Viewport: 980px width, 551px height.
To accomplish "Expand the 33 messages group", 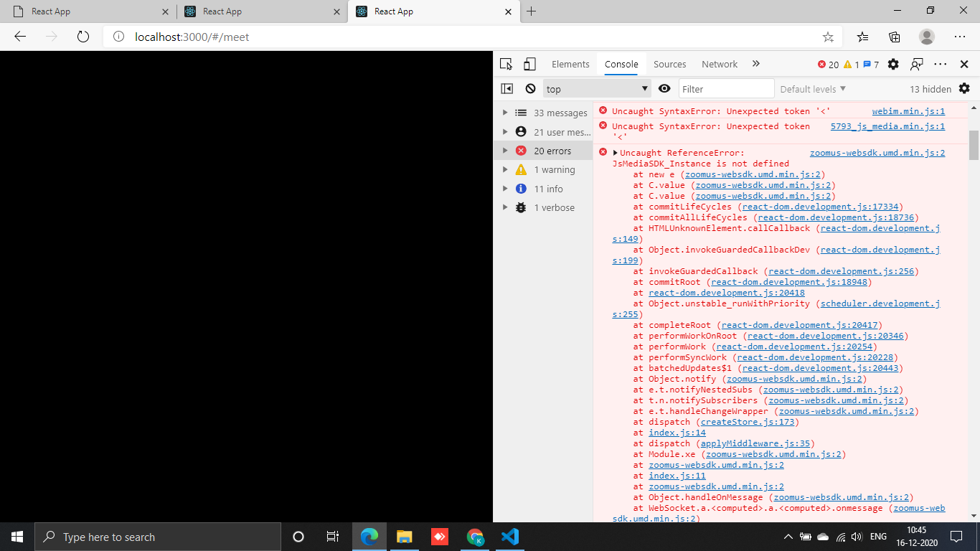I will pos(505,113).
